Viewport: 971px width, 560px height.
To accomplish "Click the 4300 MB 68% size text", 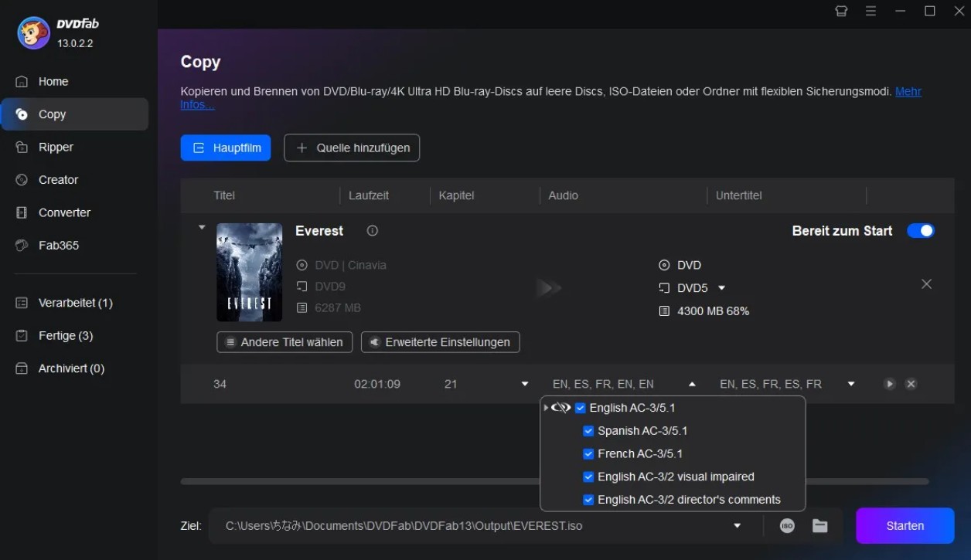I will point(713,311).
